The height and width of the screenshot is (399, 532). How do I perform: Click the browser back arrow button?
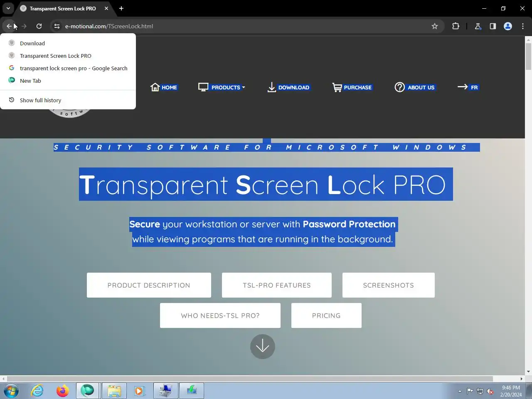[9, 26]
